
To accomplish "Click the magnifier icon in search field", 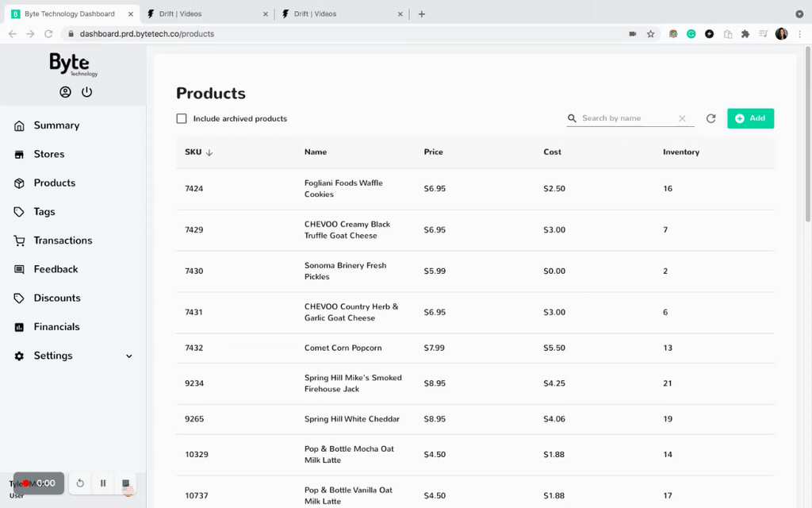I will tap(573, 119).
